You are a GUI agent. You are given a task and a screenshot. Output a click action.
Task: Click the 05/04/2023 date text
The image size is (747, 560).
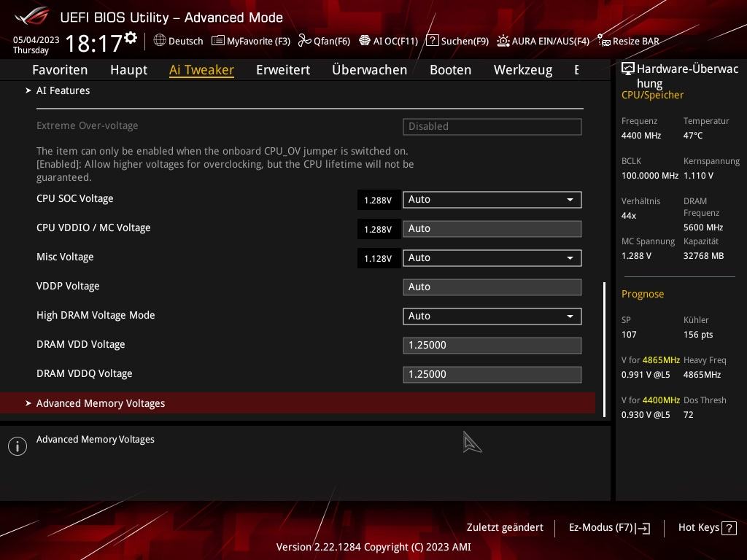pyautogui.click(x=36, y=40)
